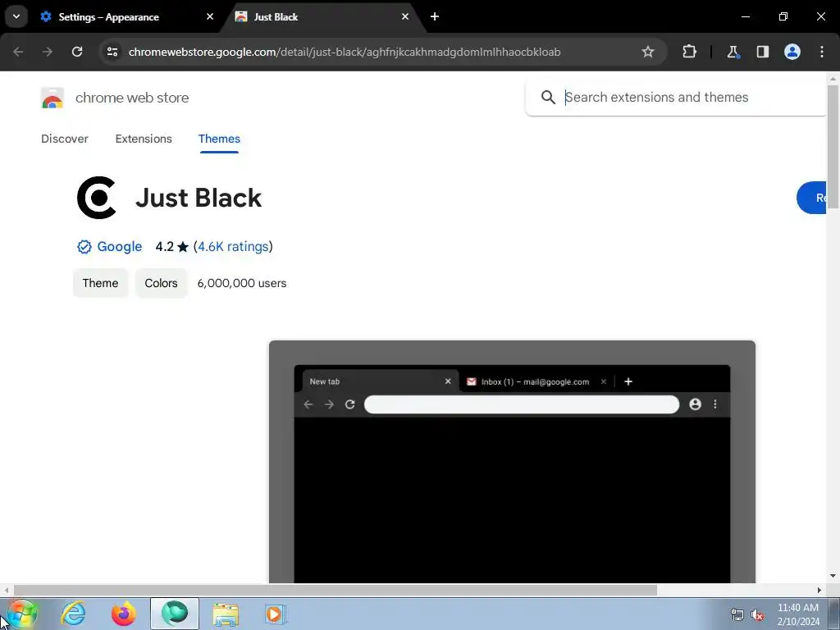Open Chrome Labs flask icon
840x630 pixels.
coord(733,52)
